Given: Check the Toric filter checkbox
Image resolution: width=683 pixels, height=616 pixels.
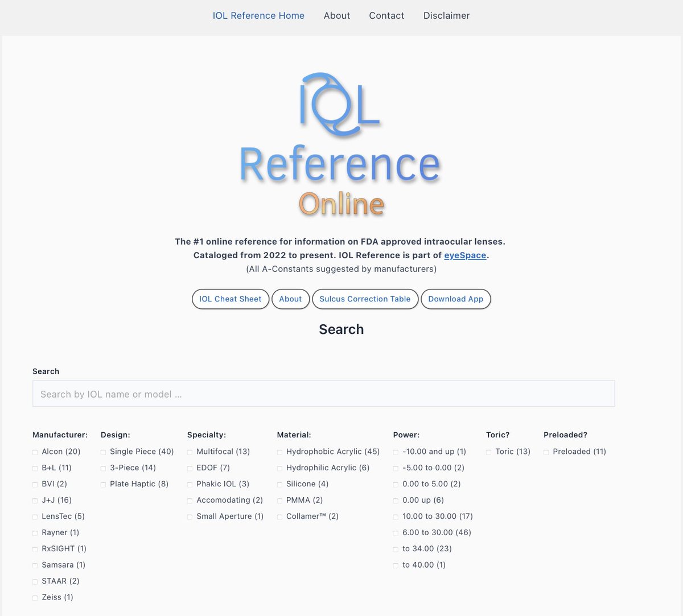Looking at the screenshot, I should point(488,452).
